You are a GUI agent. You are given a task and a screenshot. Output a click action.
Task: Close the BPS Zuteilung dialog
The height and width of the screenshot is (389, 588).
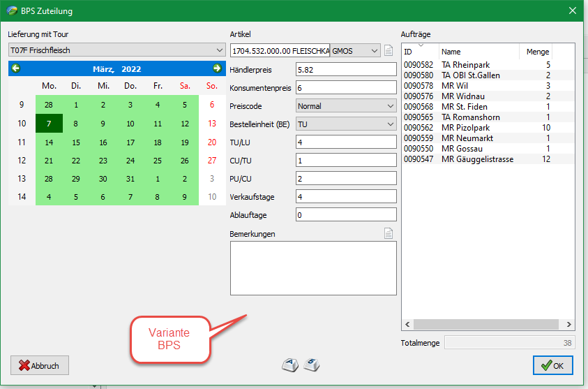click(x=573, y=10)
